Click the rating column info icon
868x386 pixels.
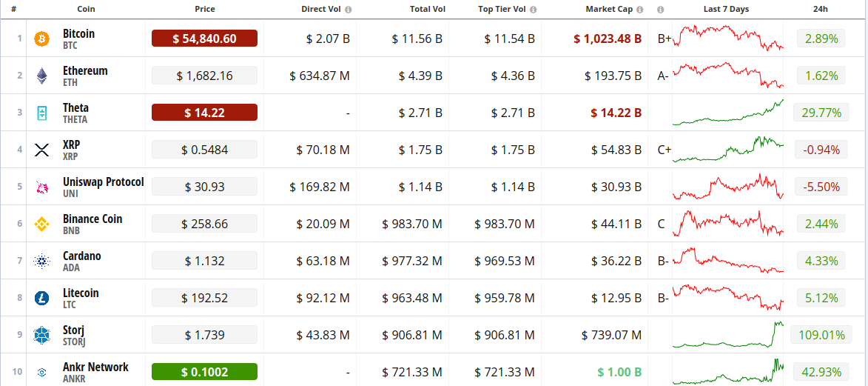click(660, 10)
